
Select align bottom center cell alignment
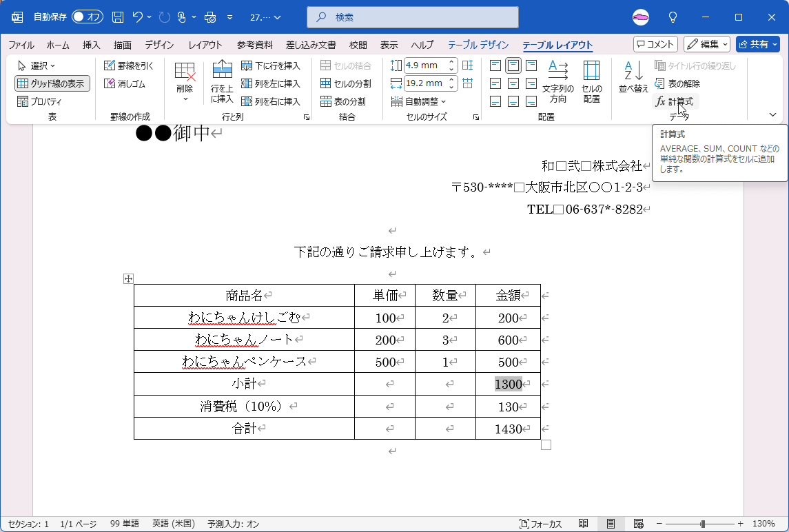513,101
